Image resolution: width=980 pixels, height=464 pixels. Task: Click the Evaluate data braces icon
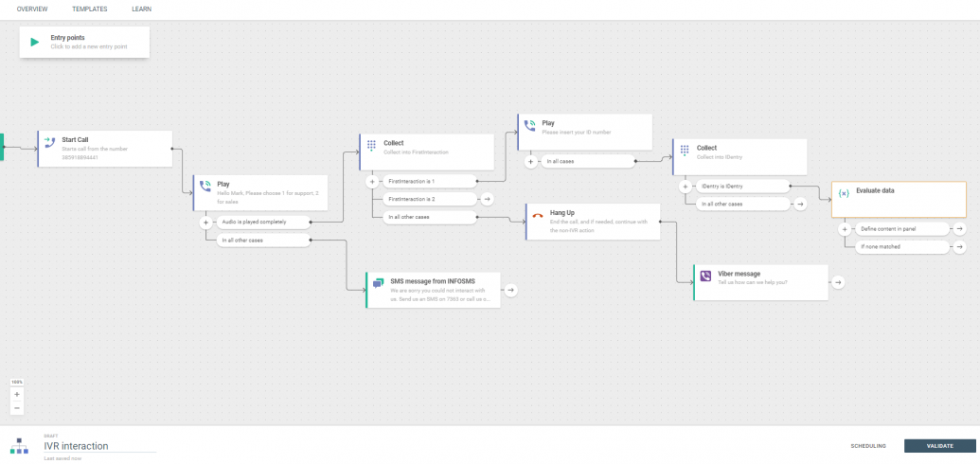tap(844, 194)
